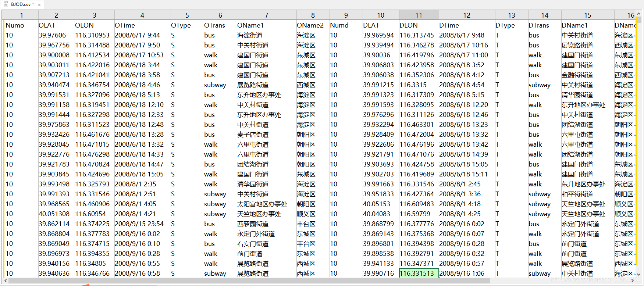
Task: Click the vertical scroll up arrow
Action: 638,14
